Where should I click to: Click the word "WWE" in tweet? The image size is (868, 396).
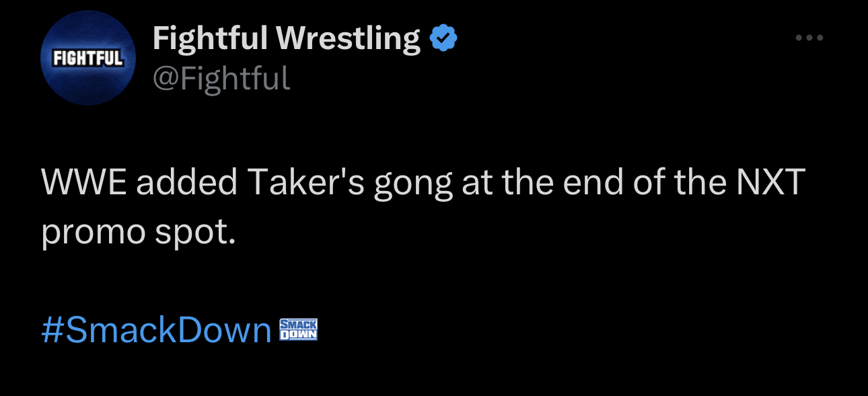click(x=84, y=182)
